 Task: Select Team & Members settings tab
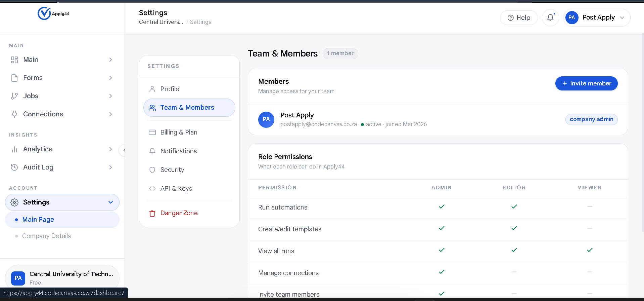[189, 108]
